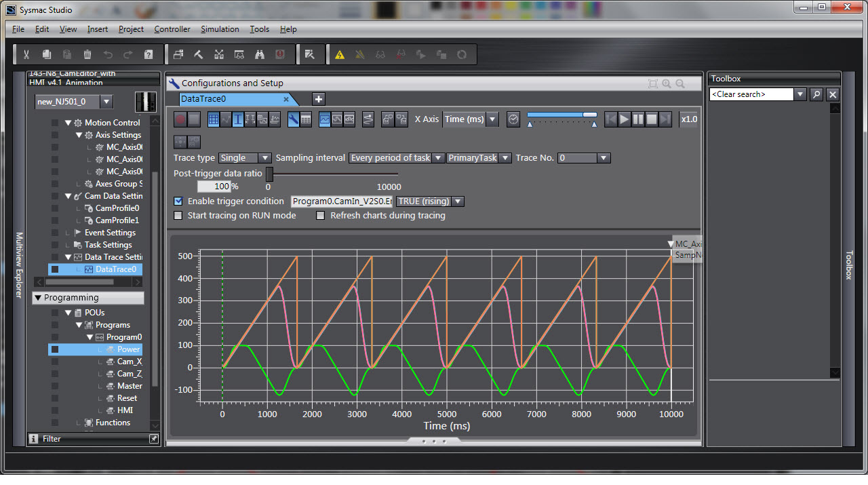Click the Post-trigger data ratio slider handle
Screen dimensions: 868x485
pos(269,174)
